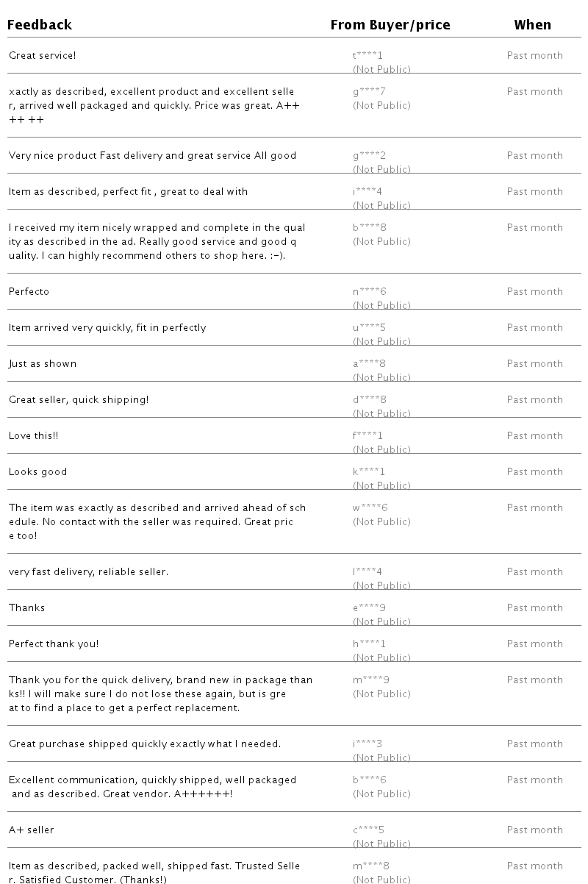Click buyer b****8 beside nicely wrapped review
The image size is (588, 884).
pyautogui.click(x=370, y=227)
